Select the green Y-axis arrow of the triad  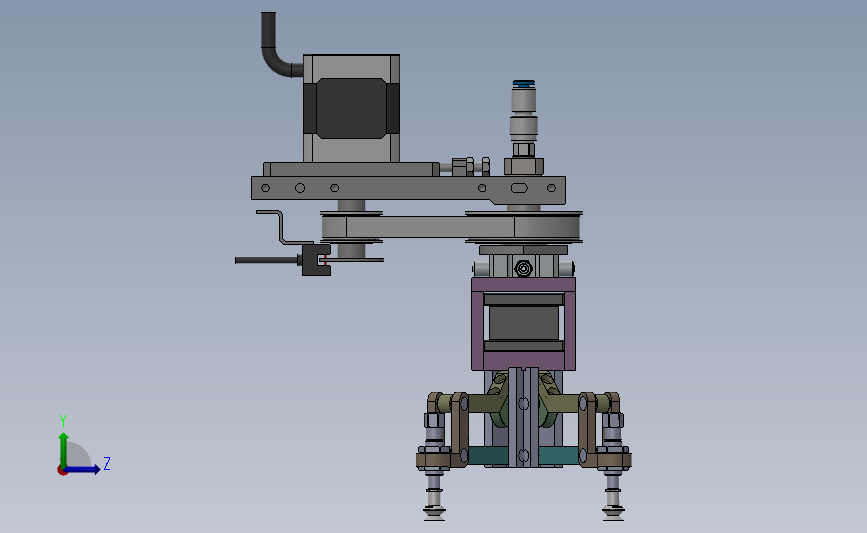click(64, 450)
